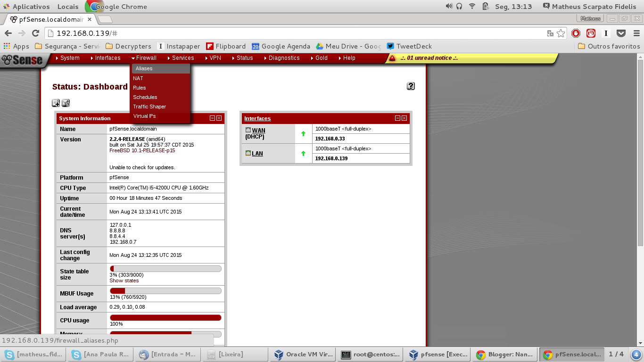Image resolution: width=644 pixels, height=362 pixels.
Task: Click the CPU usage progress bar
Action: [x=165, y=317]
